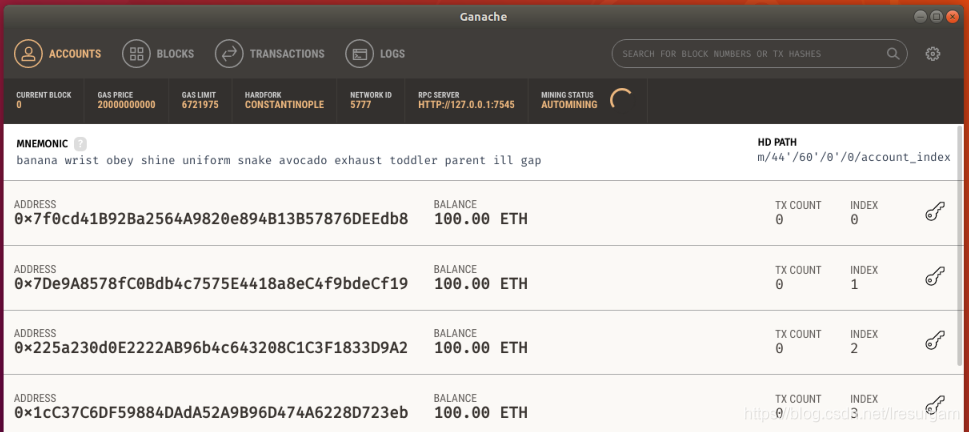Click the current block value 0
The image size is (969, 432).
(19, 105)
